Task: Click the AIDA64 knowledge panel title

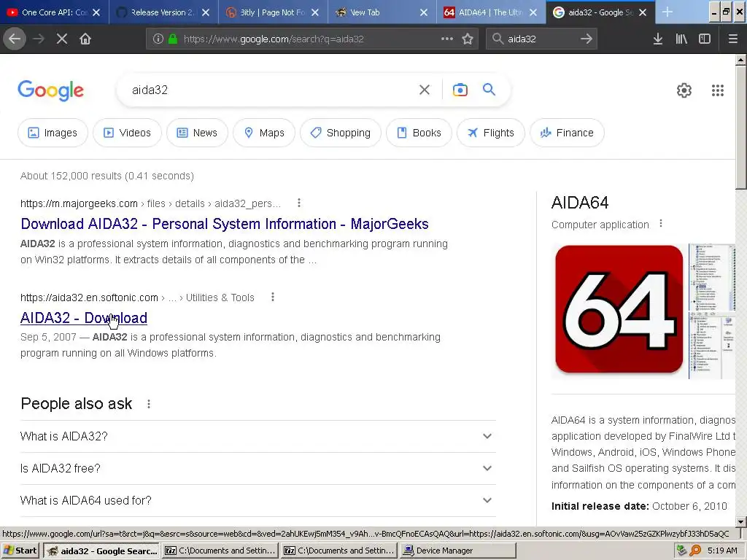Action: (x=580, y=203)
